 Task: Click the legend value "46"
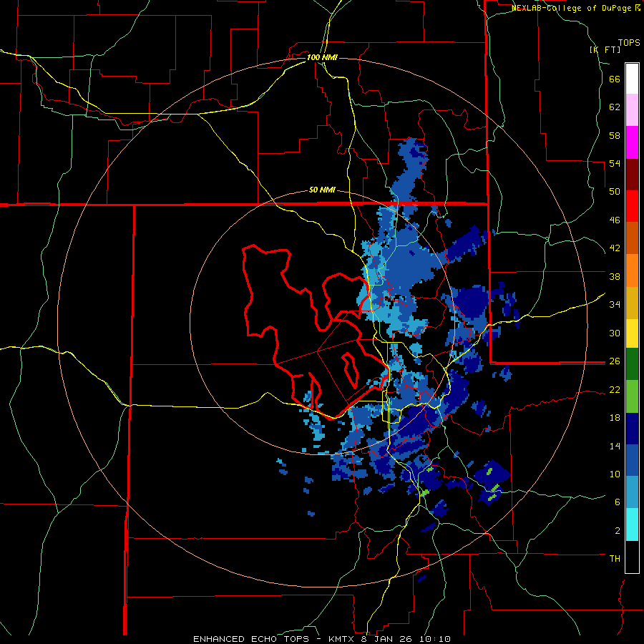pyautogui.click(x=615, y=220)
